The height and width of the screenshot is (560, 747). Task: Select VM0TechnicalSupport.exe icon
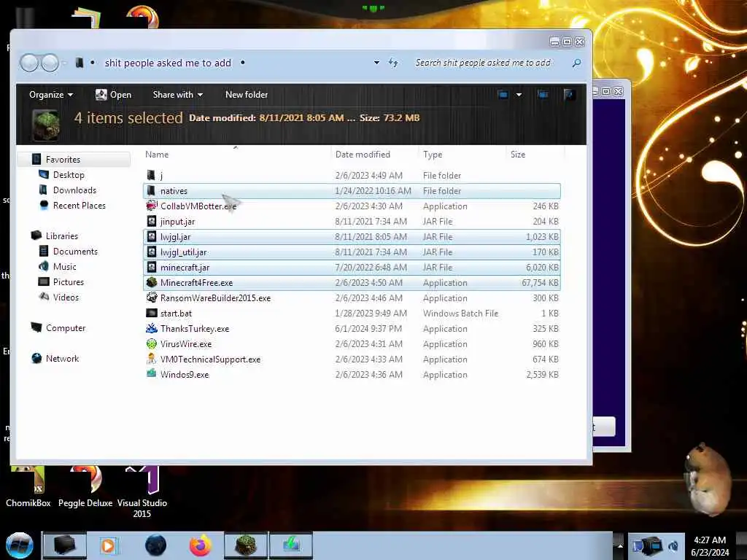(x=152, y=359)
